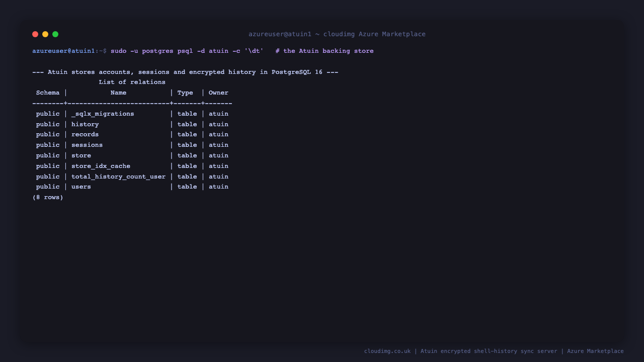Click the Name column header
Image resolution: width=644 pixels, height=362 pixels.
tap(118, 93)
